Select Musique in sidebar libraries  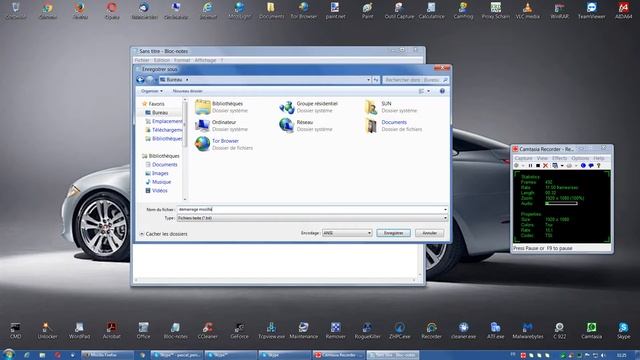[158, 182]
